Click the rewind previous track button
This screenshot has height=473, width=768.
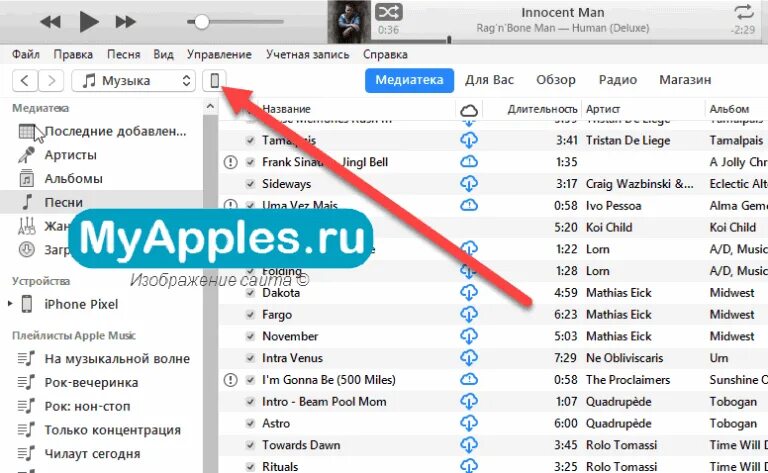(50, 22)
